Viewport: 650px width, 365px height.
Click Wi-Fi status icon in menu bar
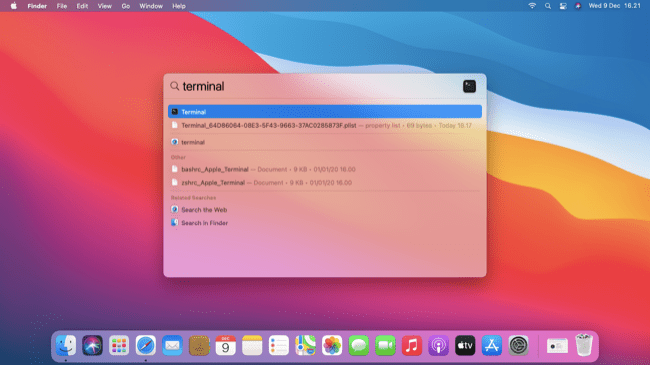pos(532,6)
